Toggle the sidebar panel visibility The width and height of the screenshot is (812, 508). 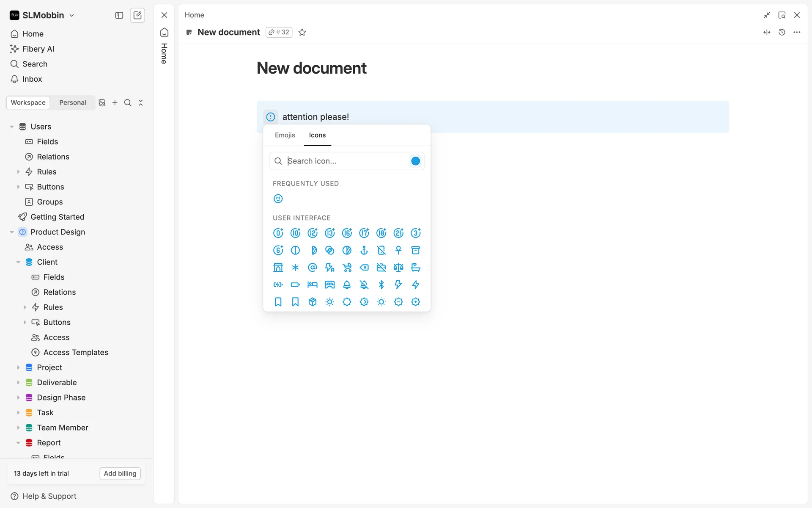[x=119, y=15]
